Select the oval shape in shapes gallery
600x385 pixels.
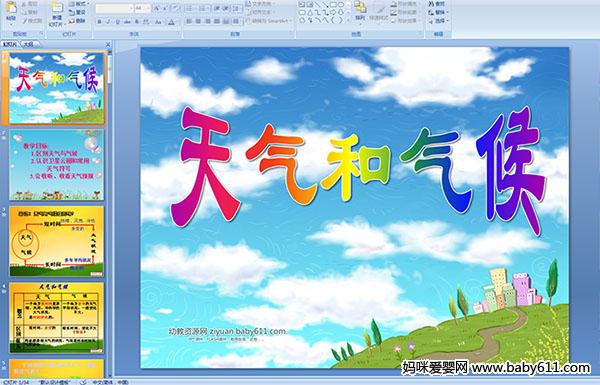coord(341,4)
